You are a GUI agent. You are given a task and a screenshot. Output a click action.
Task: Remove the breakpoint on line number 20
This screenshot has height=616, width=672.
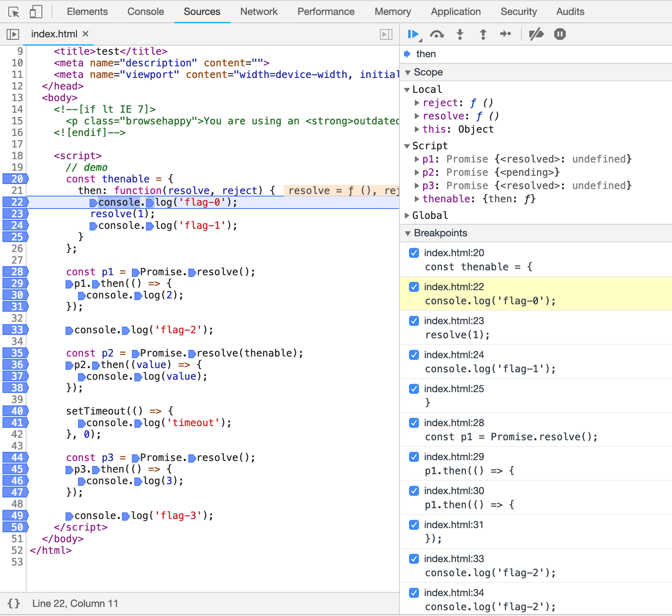tap(16, 179)
